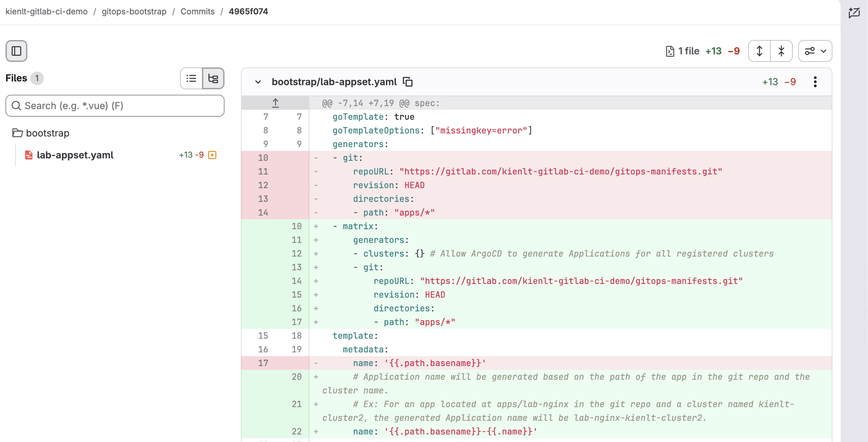This screenshot has height=442, width=868.
Task: Open bootstrap/lab-appset.yaml file header link
Action: [x=334, y=82]
